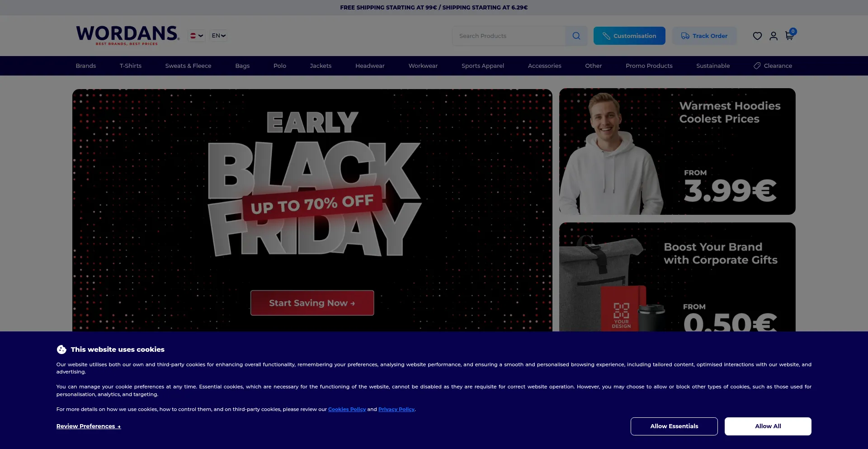Click the Search Products field
The height and width of the screenshot is (449, 868).
pyautogui.click(x=509, y=36)
